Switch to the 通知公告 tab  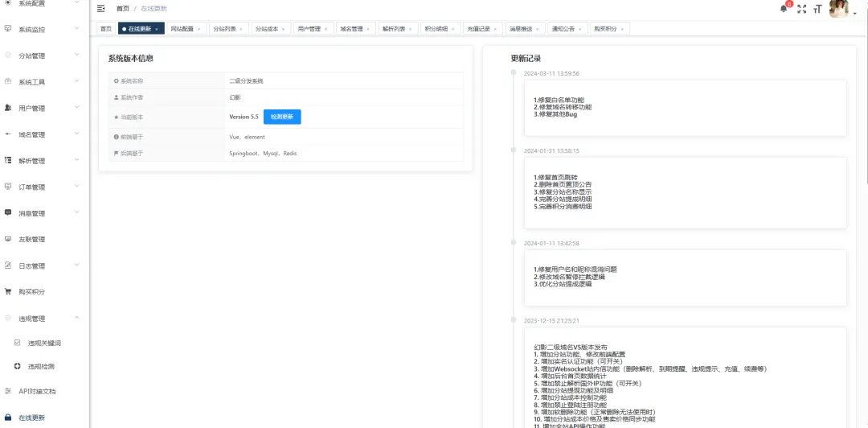[563, 29]
